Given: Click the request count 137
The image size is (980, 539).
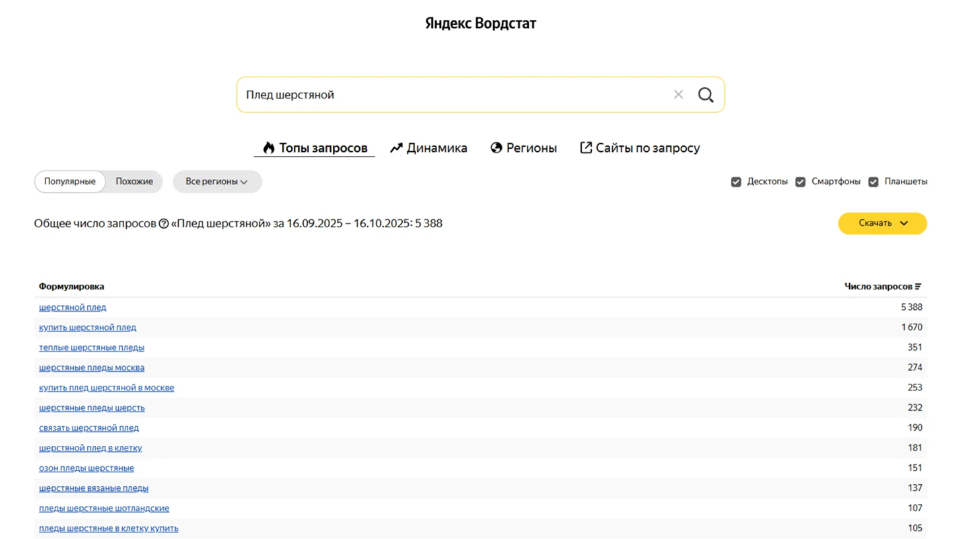Looking at the screenshot, I should [915, 488].
